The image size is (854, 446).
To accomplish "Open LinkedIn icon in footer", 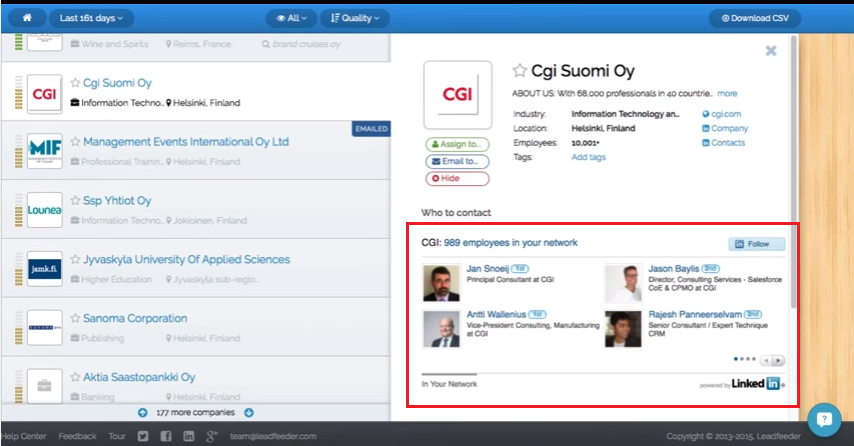I will (x=188, y=436).
